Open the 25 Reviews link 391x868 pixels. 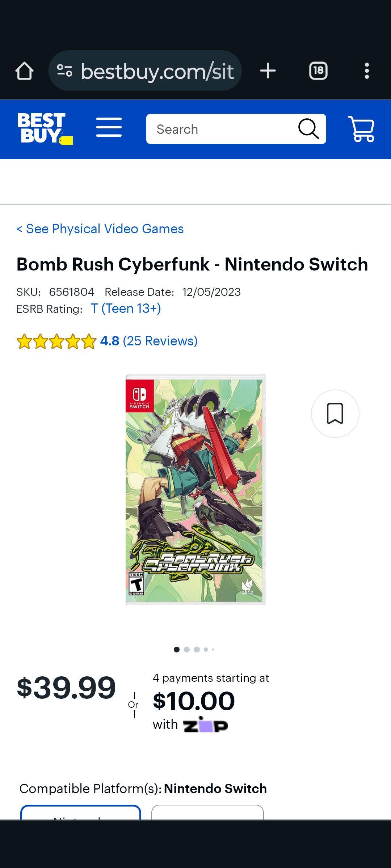[x=160, y=341]
